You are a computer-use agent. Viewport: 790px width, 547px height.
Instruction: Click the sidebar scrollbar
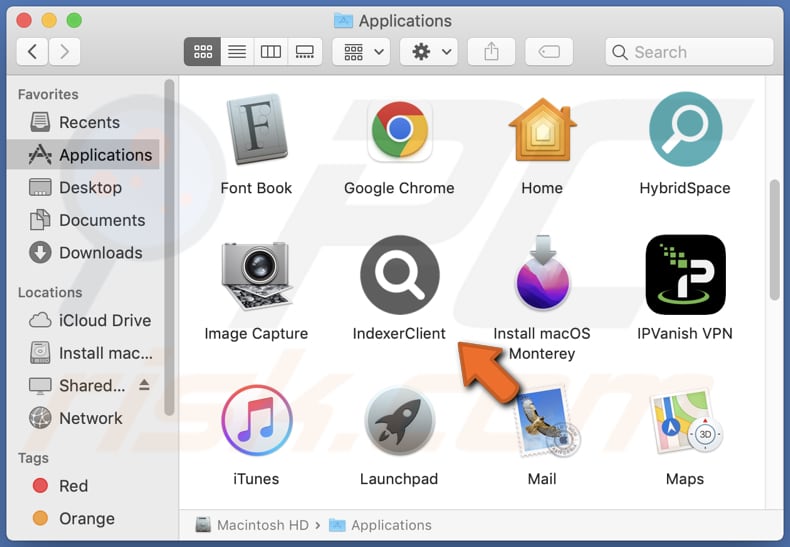(169, 247)
